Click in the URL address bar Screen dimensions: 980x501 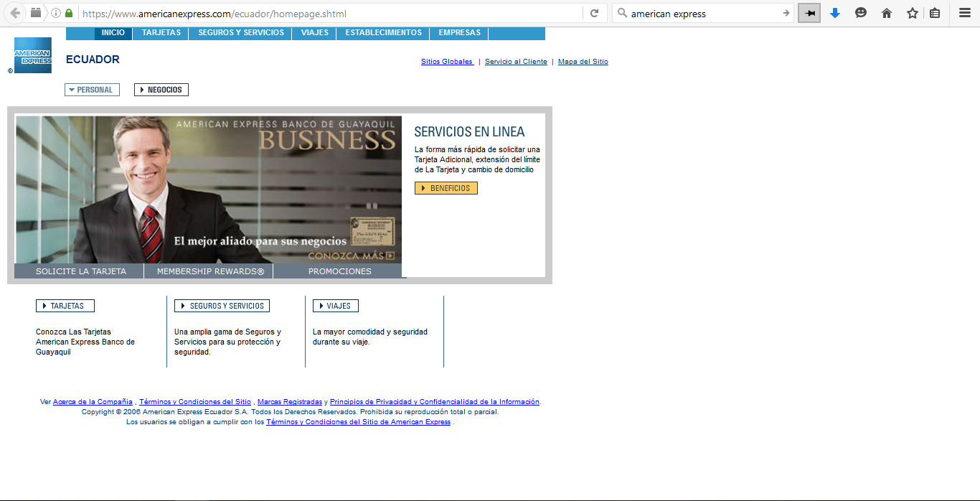point(330,14)
